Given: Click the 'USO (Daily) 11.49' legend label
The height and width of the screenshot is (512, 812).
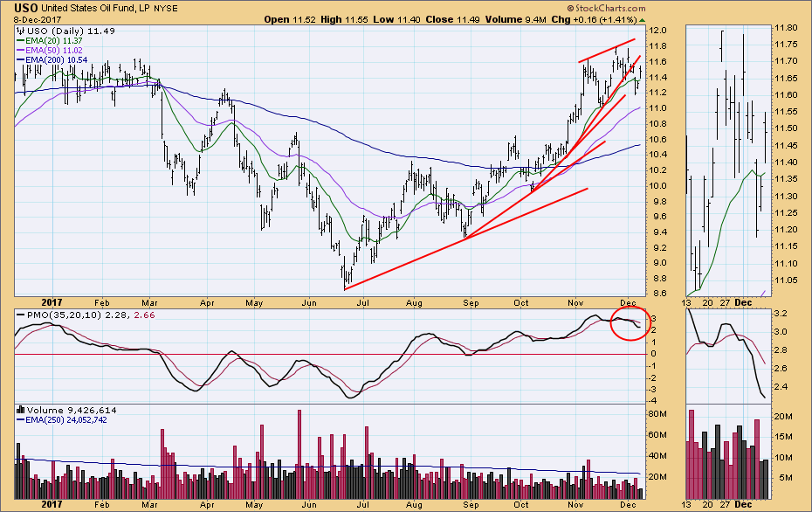Looking at the screenshot, I should point(71,31).
